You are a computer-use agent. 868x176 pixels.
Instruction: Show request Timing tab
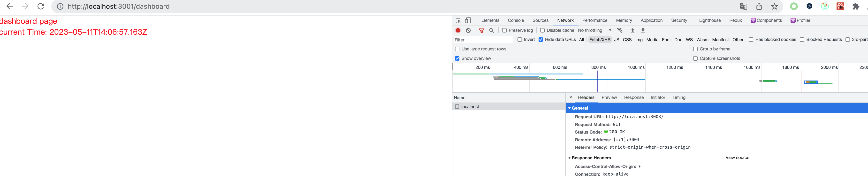pos(679,97)
